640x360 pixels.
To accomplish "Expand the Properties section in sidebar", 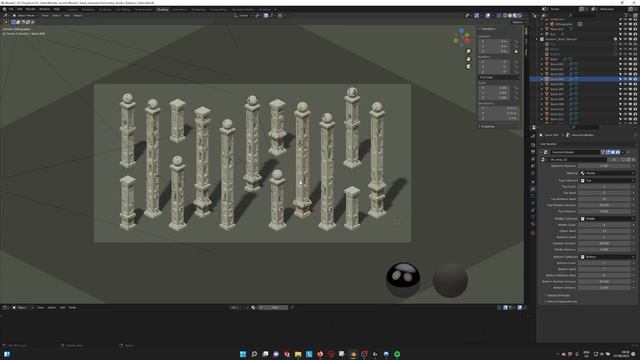I will pos(487,127).
